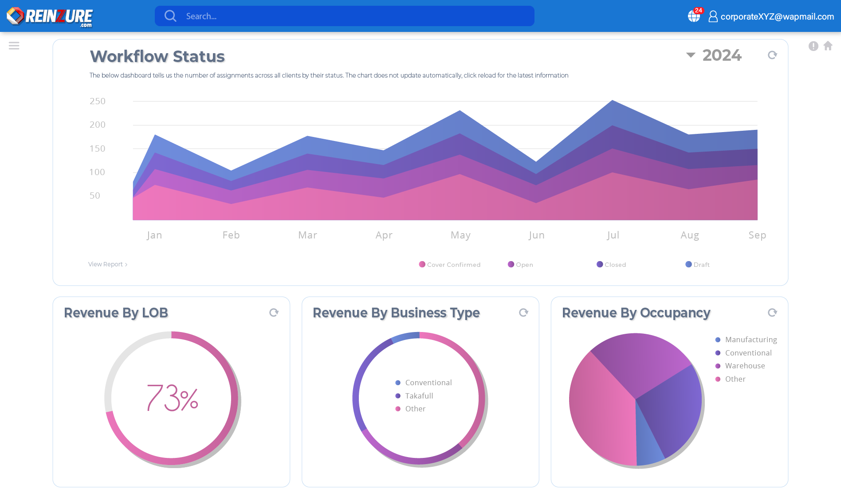This screenshot has height=504, width=841.
Task: Refresh the Revenue By LOB card
Action: coord(274,313)
